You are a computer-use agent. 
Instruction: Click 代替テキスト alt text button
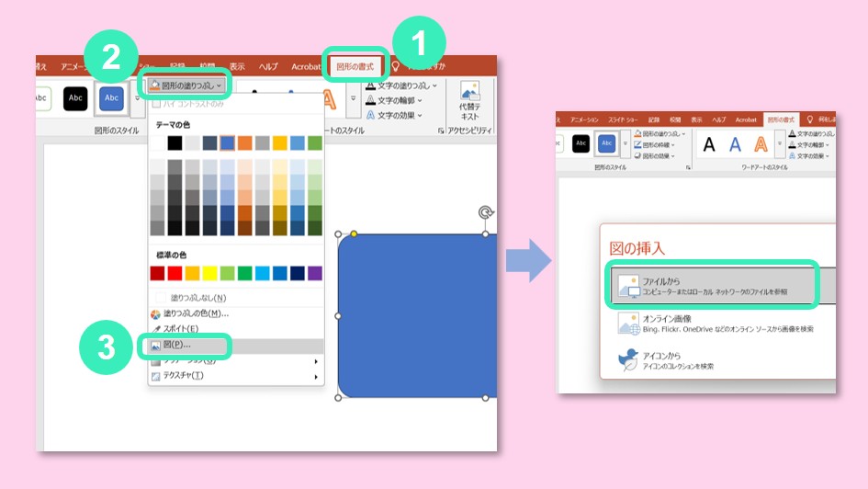[x=470, y=101]
